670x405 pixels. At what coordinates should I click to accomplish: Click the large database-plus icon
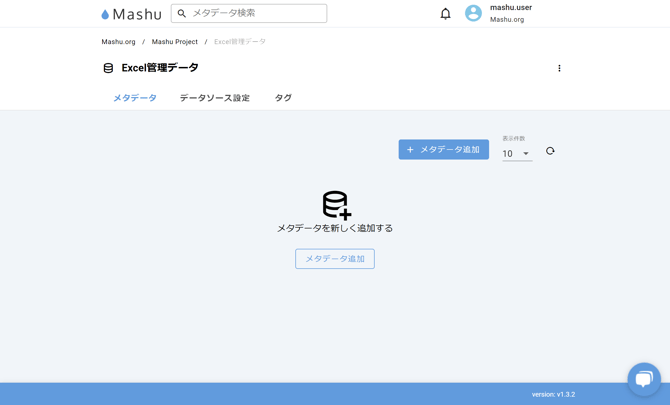coord(336,204)
